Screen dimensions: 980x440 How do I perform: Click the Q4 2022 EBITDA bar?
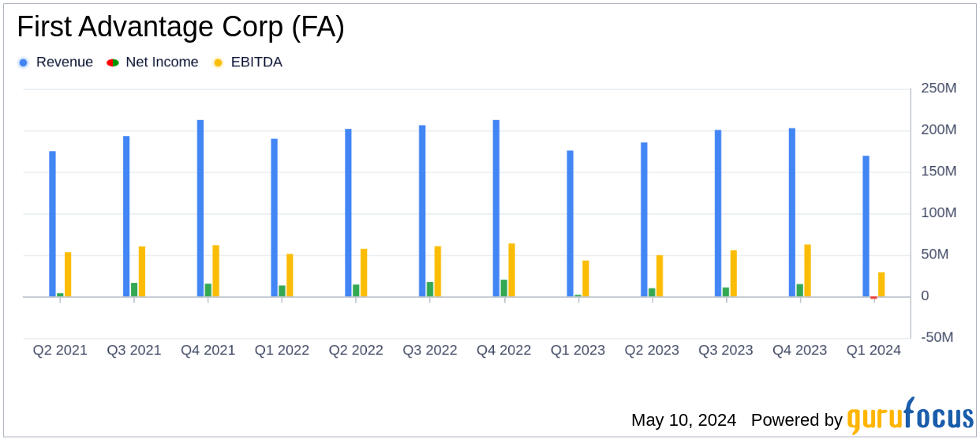tap(511, 270)
